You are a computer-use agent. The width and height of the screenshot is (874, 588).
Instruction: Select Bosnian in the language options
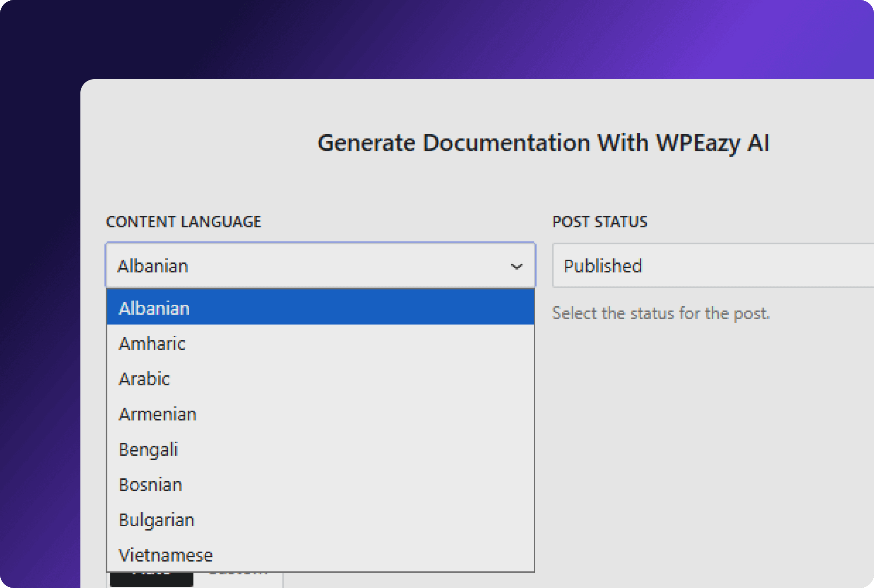320,485
